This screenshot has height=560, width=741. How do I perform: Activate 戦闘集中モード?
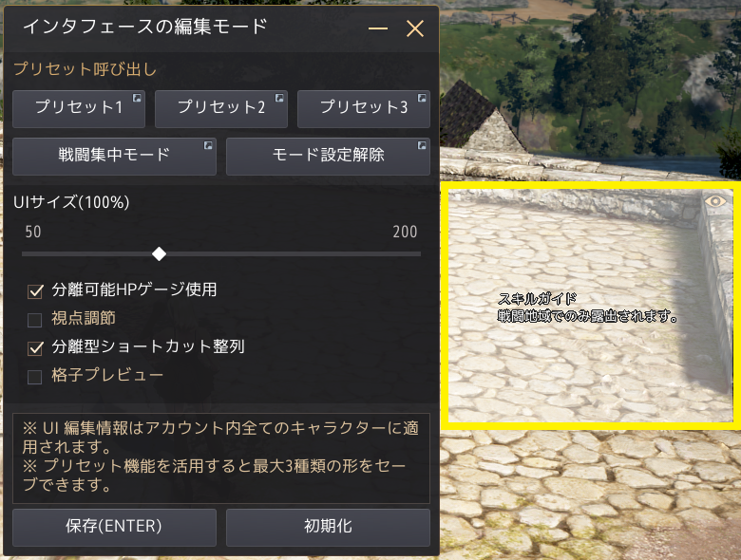click(114, 157)
